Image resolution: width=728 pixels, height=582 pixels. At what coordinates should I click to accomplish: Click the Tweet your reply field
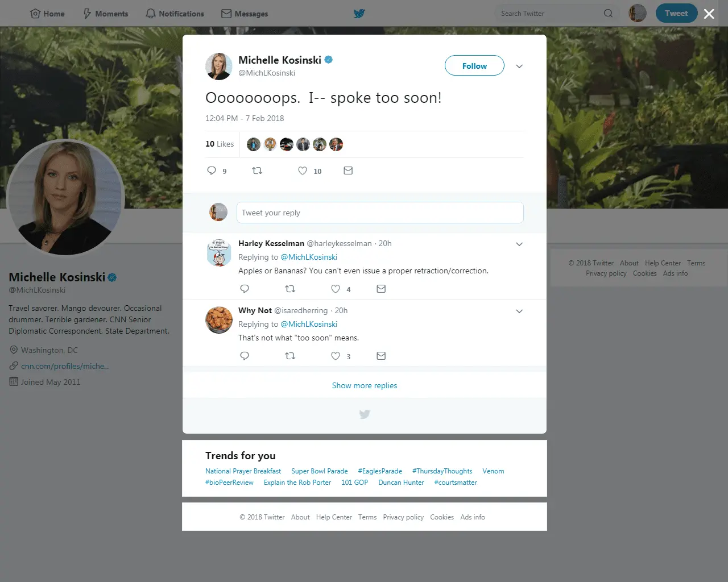click(380, 213)
